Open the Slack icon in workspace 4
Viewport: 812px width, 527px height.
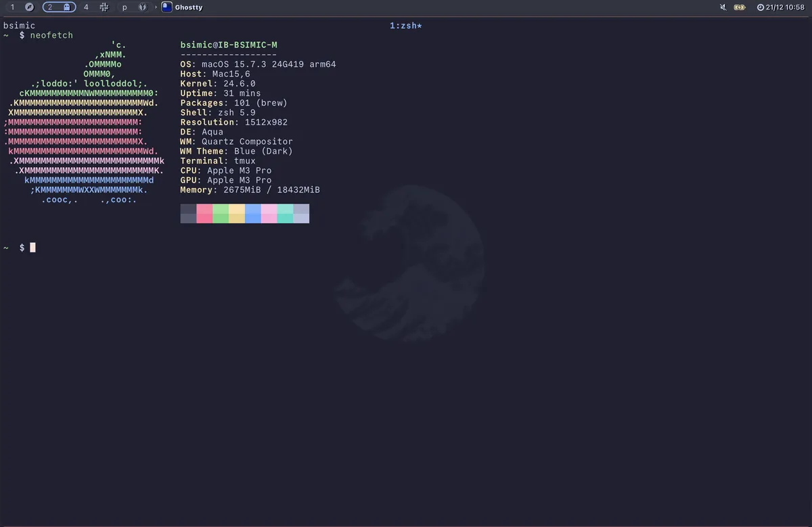click(x=104, y=7)
